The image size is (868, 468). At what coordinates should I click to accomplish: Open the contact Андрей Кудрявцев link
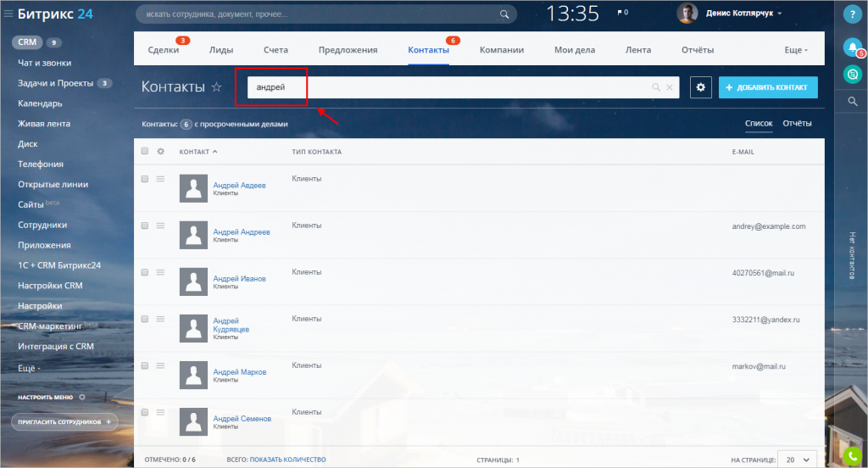click(x=231, y=325)
